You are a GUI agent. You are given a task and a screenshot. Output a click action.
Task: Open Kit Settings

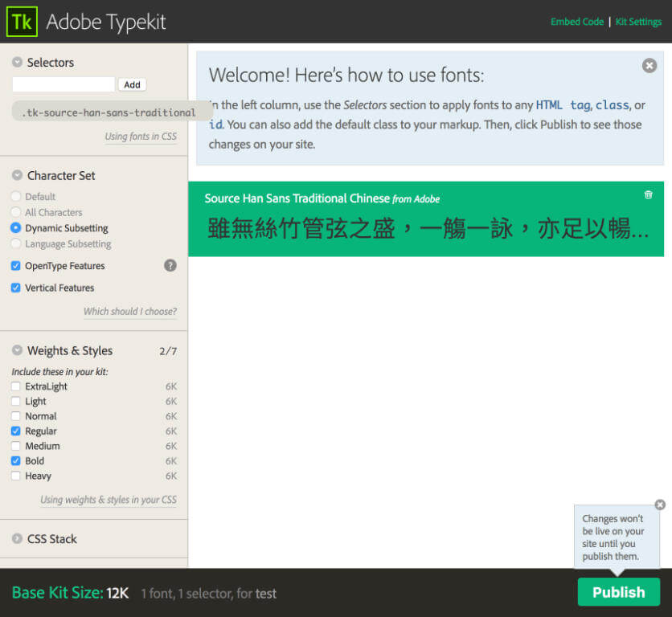click(638, 22)
